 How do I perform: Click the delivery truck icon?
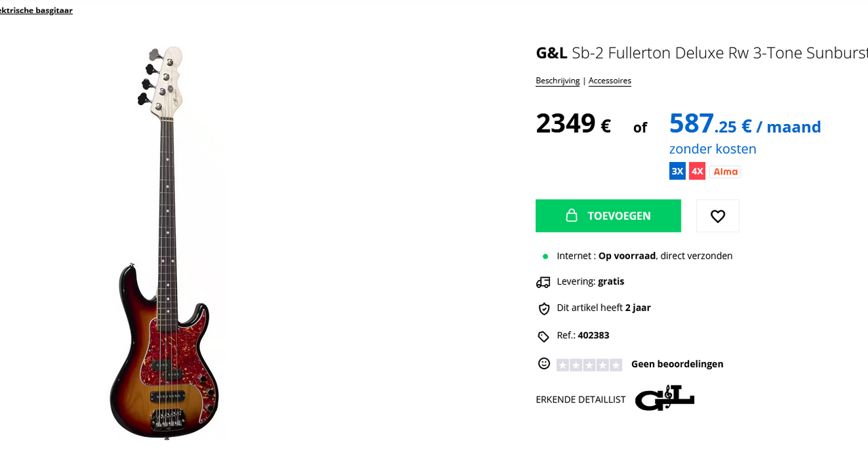click(543, 282)
